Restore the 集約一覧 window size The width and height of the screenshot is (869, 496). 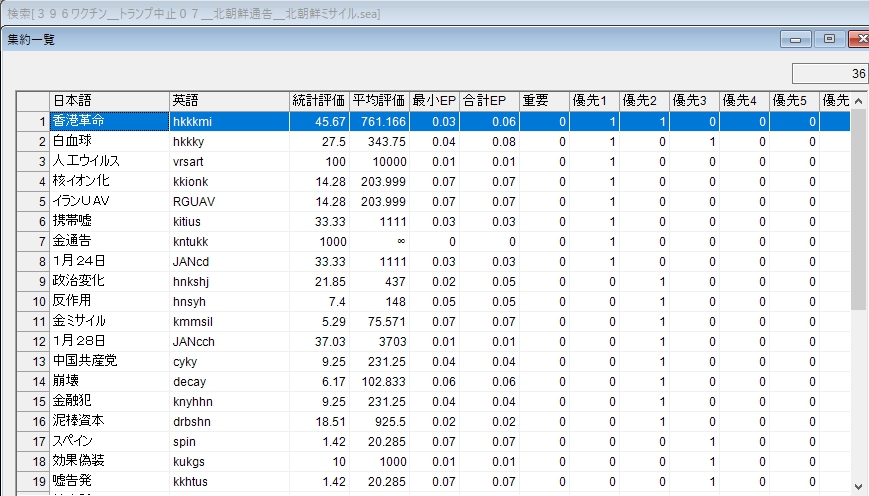point(829,39)
